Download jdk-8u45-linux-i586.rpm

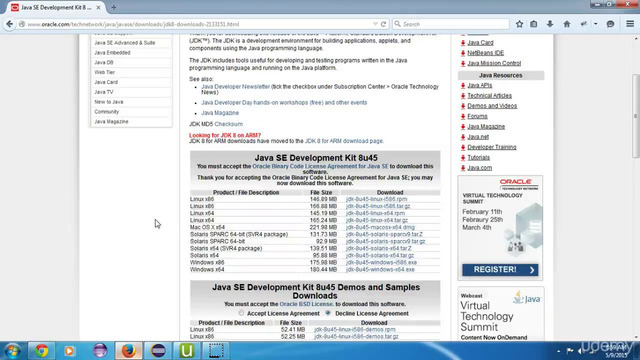[x=376, y=199]
